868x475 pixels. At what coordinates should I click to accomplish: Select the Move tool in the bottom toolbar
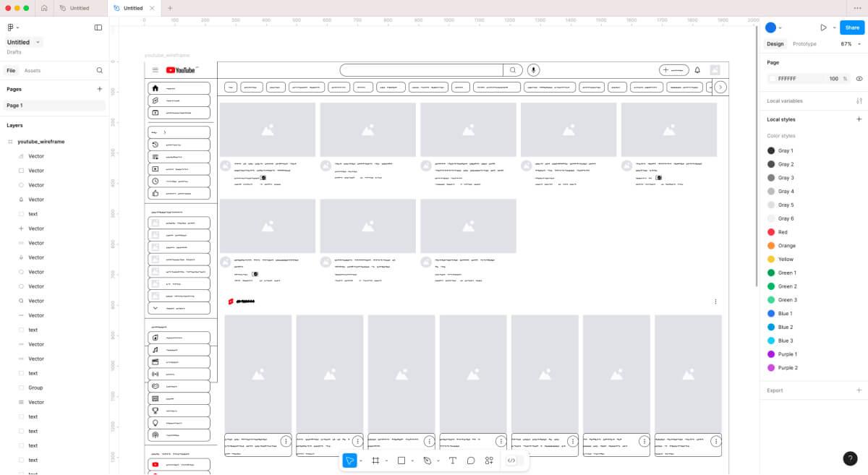(349, 461)
